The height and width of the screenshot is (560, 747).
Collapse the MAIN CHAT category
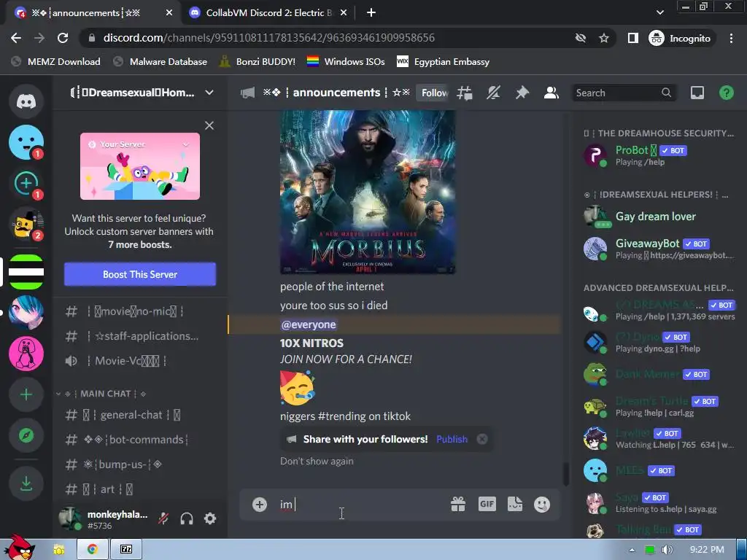[102, 394]
